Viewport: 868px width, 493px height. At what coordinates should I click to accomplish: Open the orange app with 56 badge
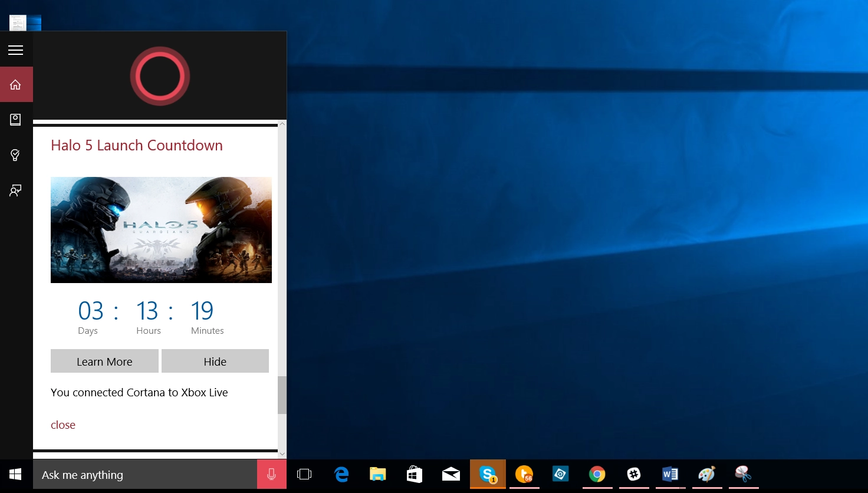coord(524,474)
